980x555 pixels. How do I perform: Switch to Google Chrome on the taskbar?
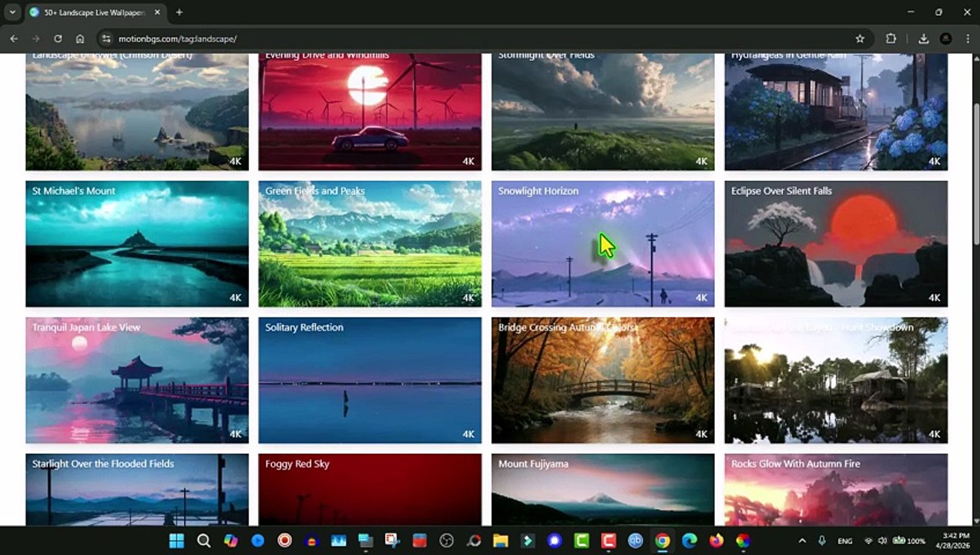point(663,540)
